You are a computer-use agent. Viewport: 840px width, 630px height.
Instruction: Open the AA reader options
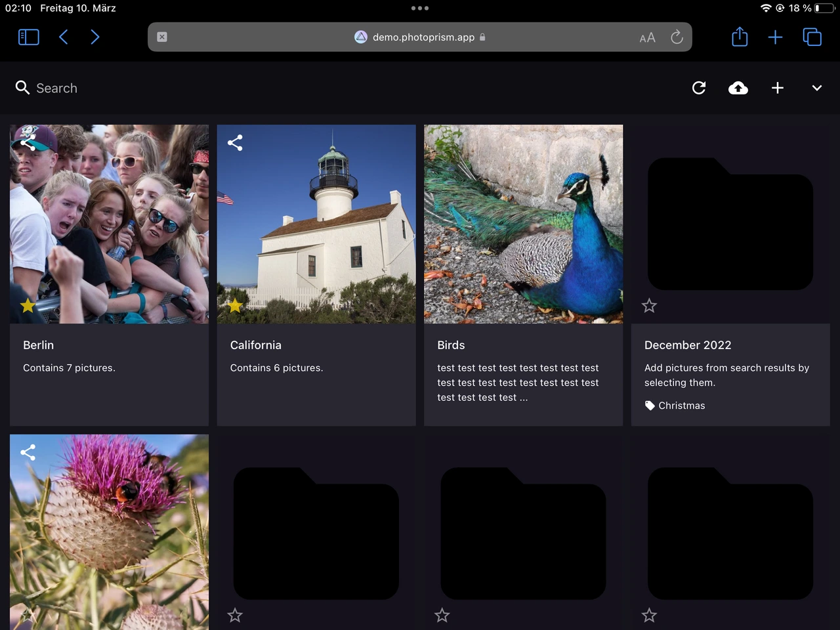[x=647, y=37]
